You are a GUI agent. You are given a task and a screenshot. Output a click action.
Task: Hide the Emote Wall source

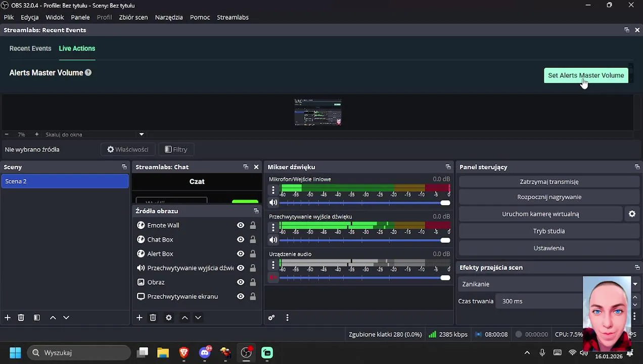click(x=241, y=225)
